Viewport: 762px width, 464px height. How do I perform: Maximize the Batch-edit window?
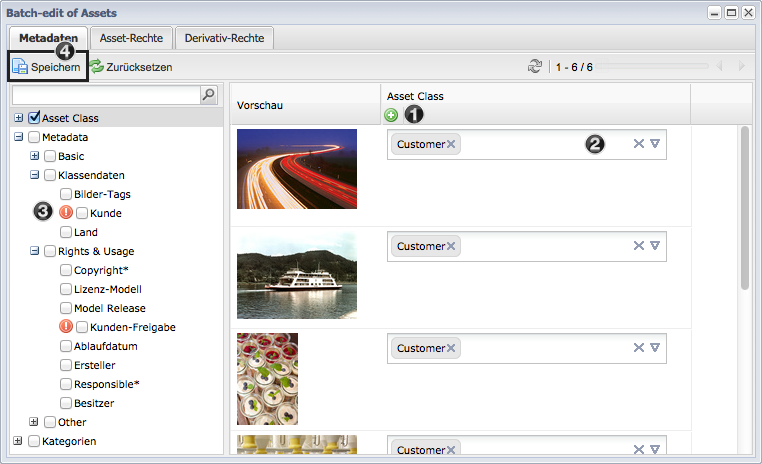click(731, 13)
